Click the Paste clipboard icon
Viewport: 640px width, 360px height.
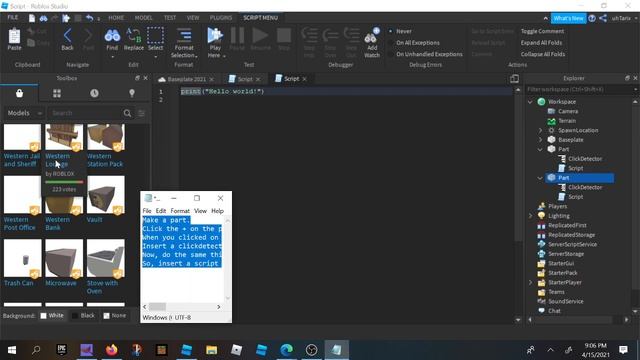click(x=14, y=37)
